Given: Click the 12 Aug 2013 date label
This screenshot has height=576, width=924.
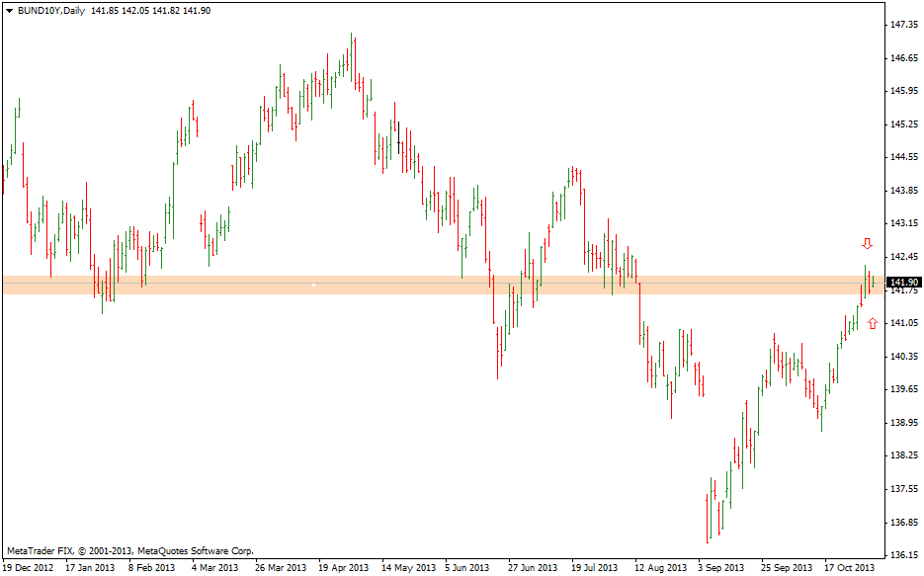Looking at the screenshot, I should pyautogui.click(x=661, y=568).
